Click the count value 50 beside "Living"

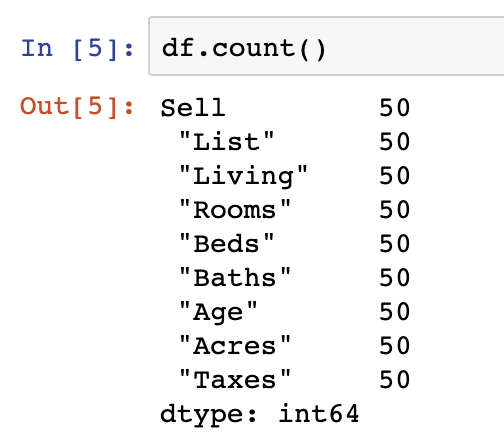(x=395, y=176)
